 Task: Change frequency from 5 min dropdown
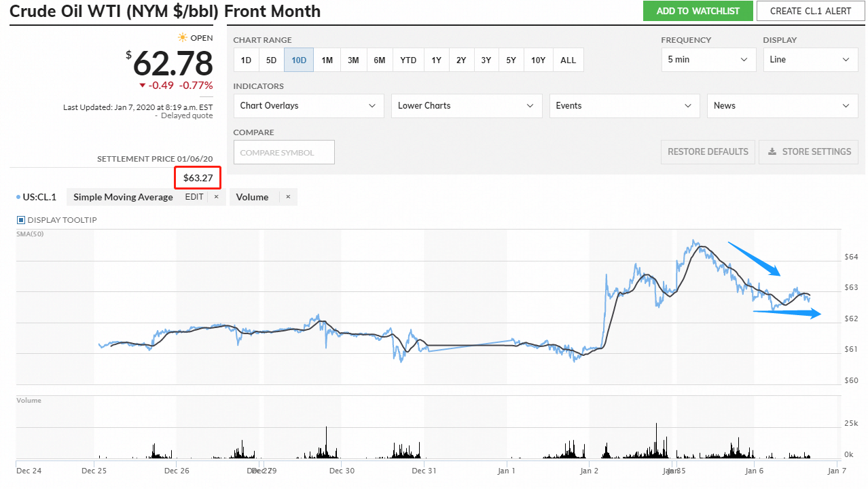point(708,60)
